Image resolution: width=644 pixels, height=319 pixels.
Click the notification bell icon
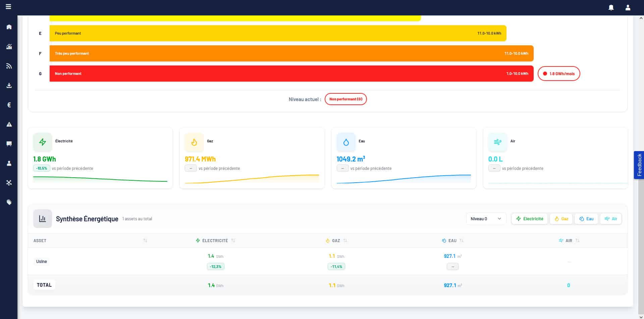[611, 7]
